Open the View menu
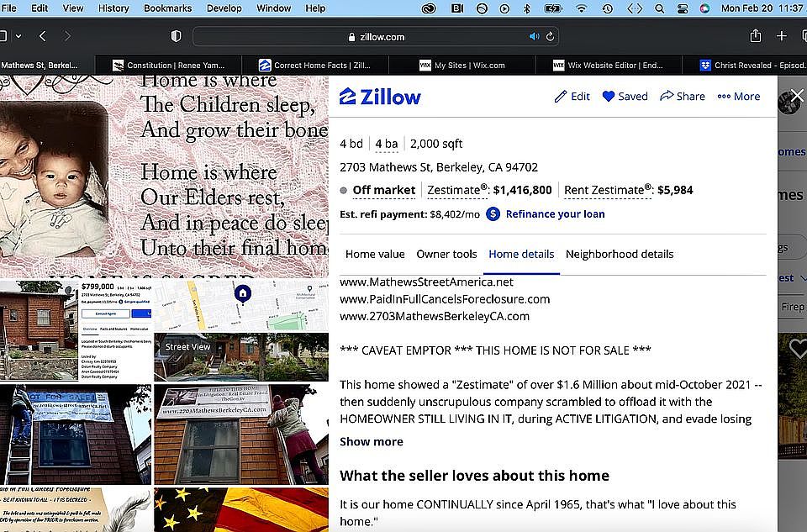Image resolution: width=807 pixels, height=532 pixels. (x=72, y=8)
